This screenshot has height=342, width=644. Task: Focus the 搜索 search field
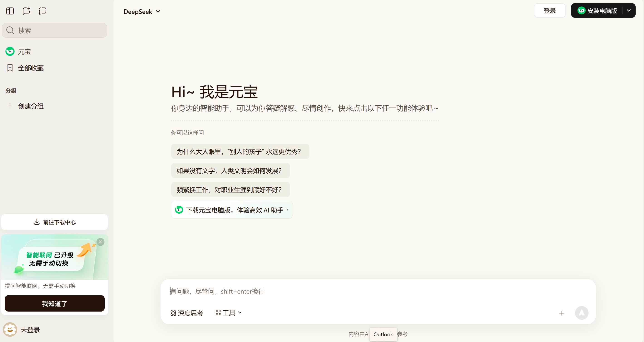point(54,30)
